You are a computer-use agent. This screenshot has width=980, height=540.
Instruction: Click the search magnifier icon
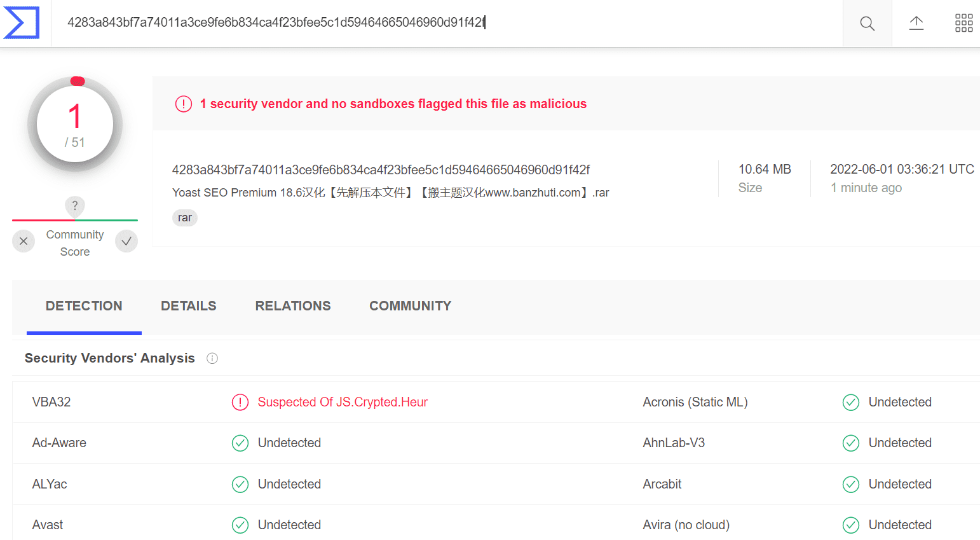click(x=867, y=24)
